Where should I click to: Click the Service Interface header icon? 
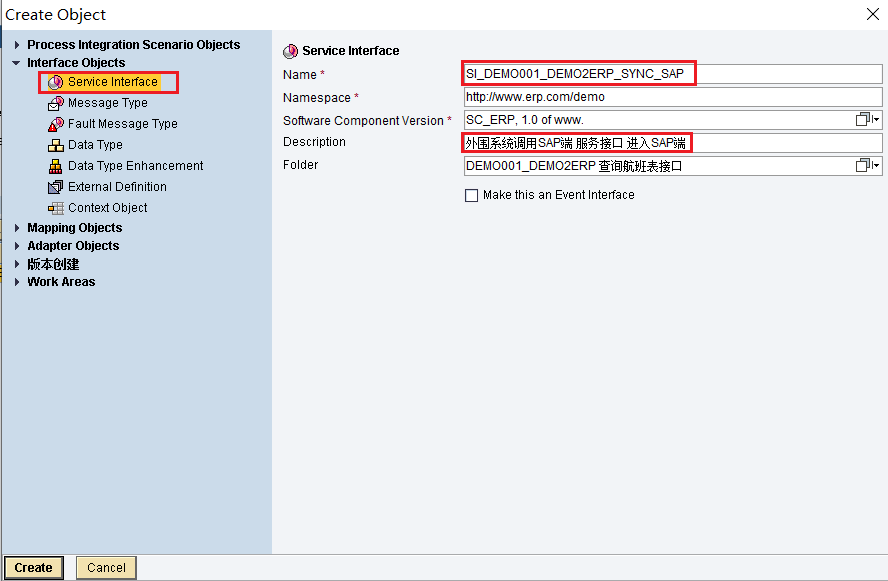[x=291, y=52]
